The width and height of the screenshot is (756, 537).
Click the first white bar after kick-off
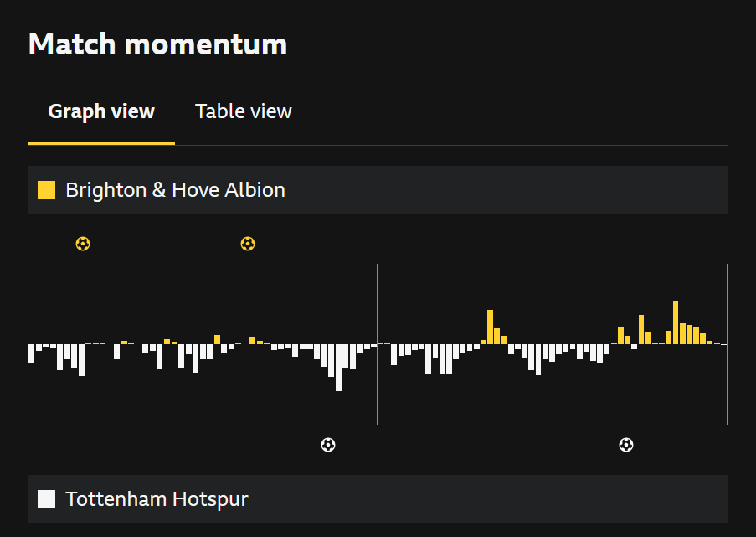pos(32,353)
